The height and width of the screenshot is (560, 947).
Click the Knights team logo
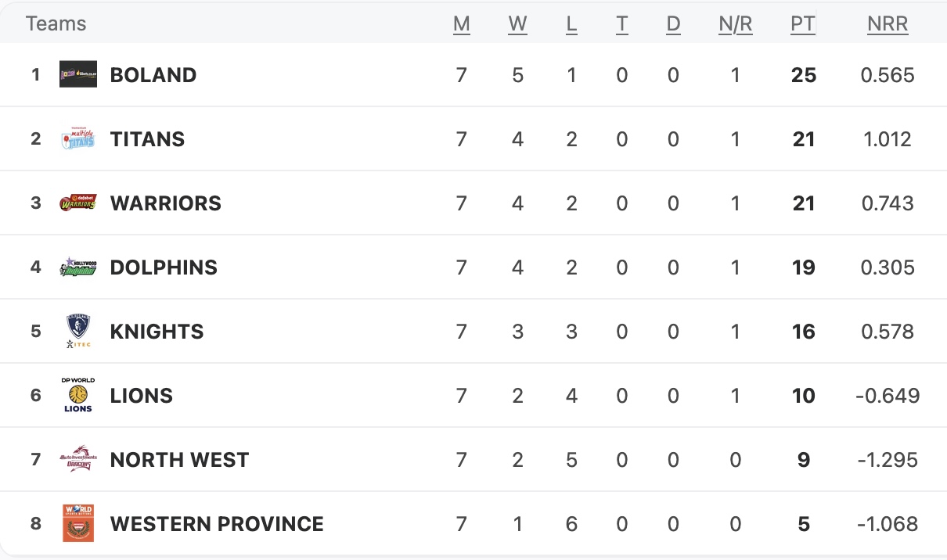click(78, 331)
